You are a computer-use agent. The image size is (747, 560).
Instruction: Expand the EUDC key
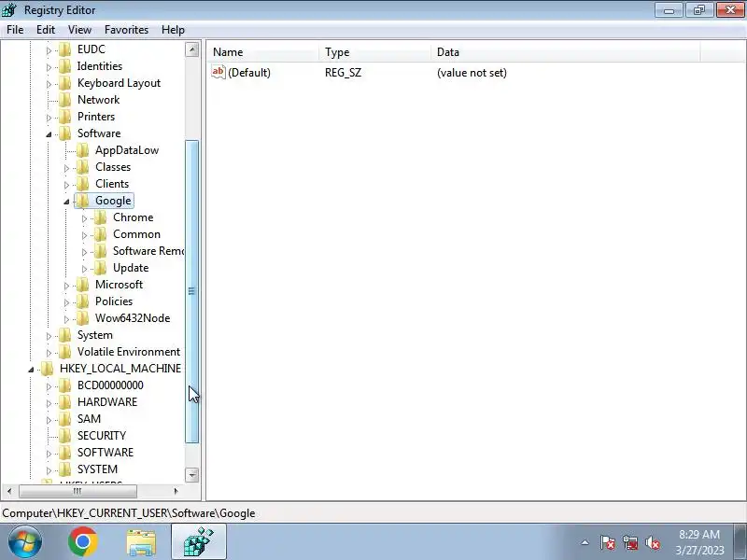pyautogui.click(x=49, y=50)
